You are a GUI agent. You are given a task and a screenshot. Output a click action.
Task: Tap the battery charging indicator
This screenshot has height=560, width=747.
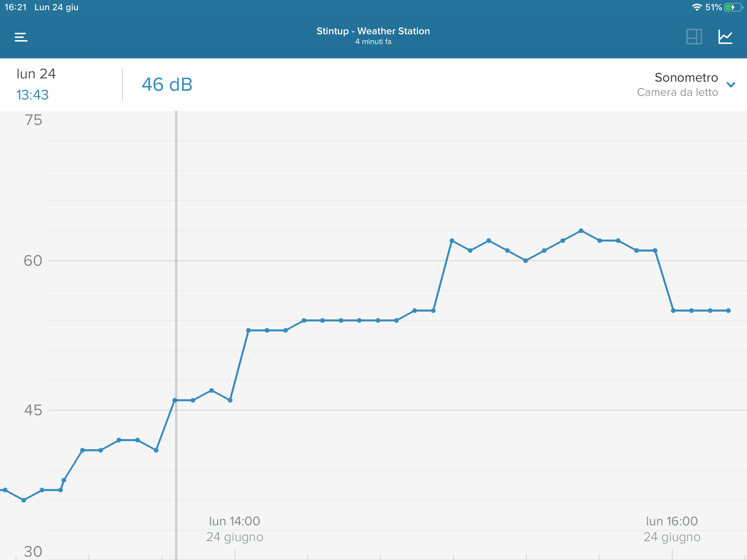pos(733,7)
